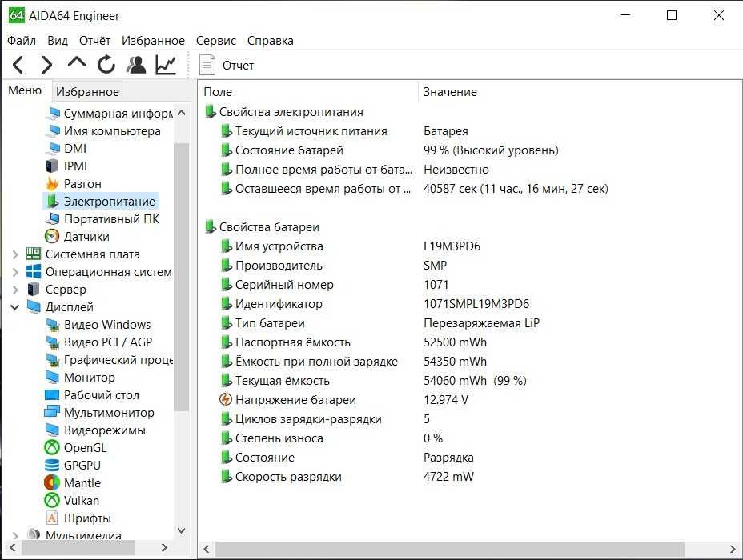Open the user icon in the toolbar
Screen dimensions: 743x560
tap(136, 65)
